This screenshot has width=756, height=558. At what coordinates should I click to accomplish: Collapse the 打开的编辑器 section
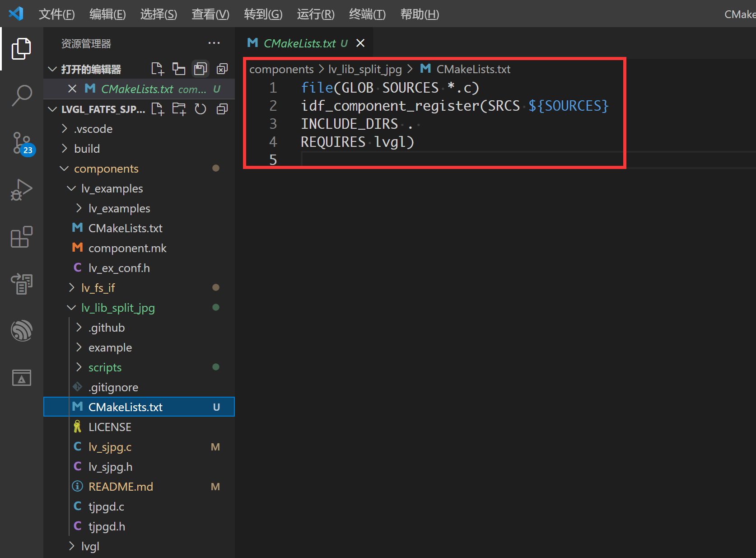(x=51, y=69)
